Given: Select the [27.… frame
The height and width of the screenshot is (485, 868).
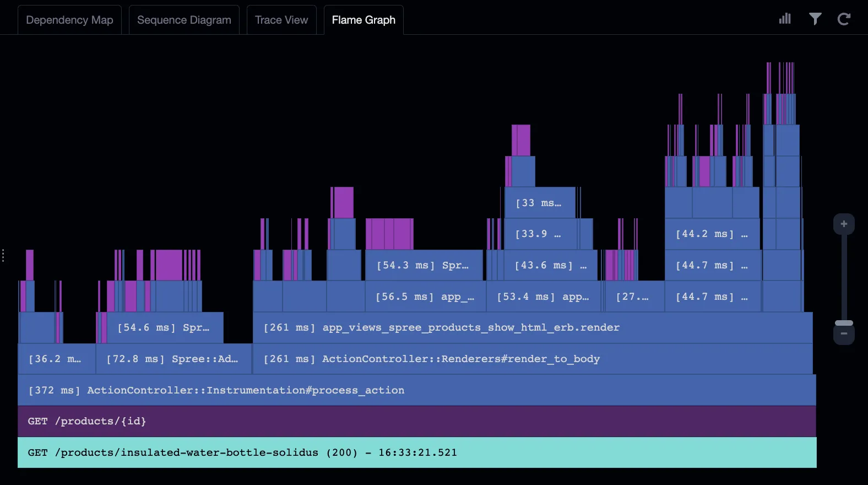Looking at the screenshot, I should (x=634, y=297).
